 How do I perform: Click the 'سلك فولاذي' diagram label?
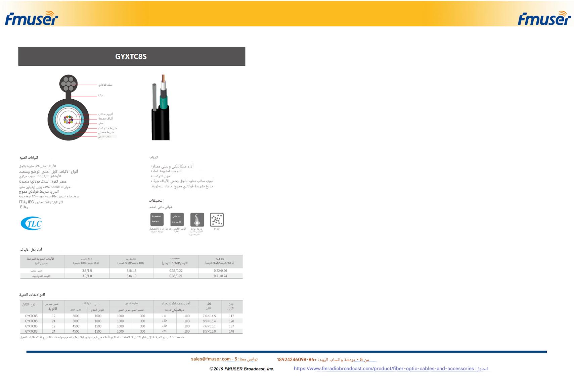(x=105, y=85)
